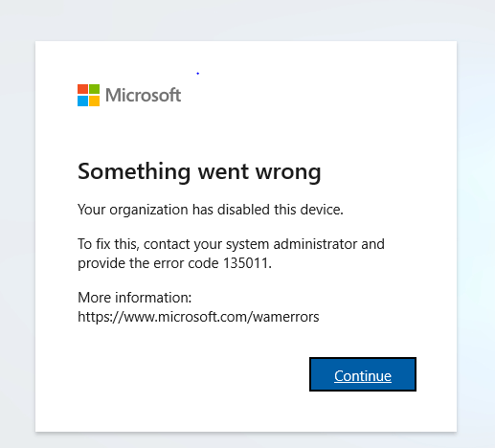
Task: Click the Microsoft four-square logo
Action: [88, 95]
